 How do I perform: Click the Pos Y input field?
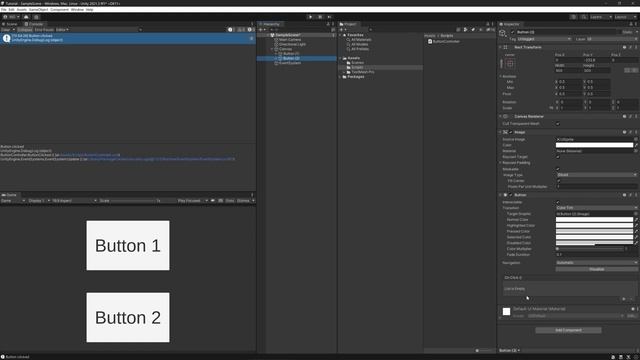[597, 60]
